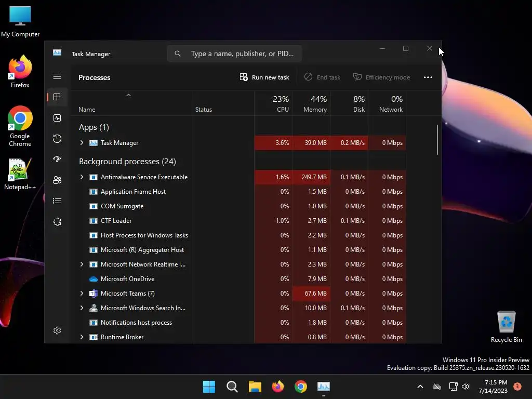Select the Firefox desktop shortcut
This screenshot has height=399, width=532.
point(20,72)
